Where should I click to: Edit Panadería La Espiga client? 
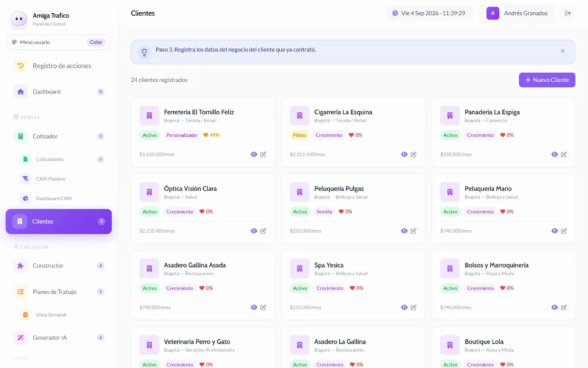[564, 154]
